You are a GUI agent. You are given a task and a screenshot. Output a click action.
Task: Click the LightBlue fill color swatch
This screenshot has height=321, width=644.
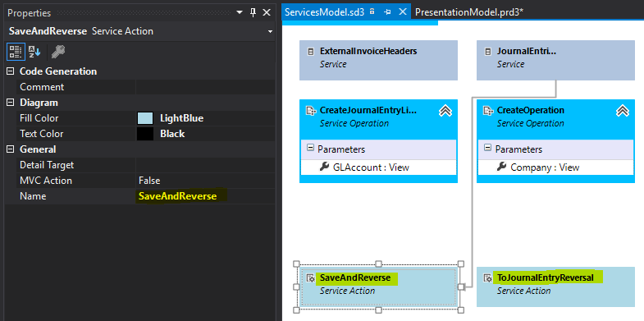click(x=145, y=118)
